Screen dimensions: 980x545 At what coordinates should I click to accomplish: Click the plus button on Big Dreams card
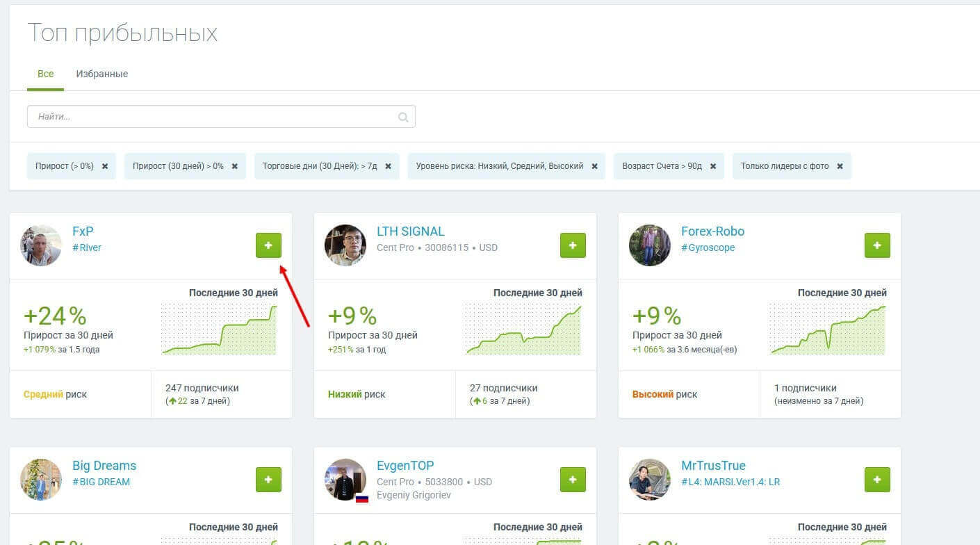(x=268, y=480)
